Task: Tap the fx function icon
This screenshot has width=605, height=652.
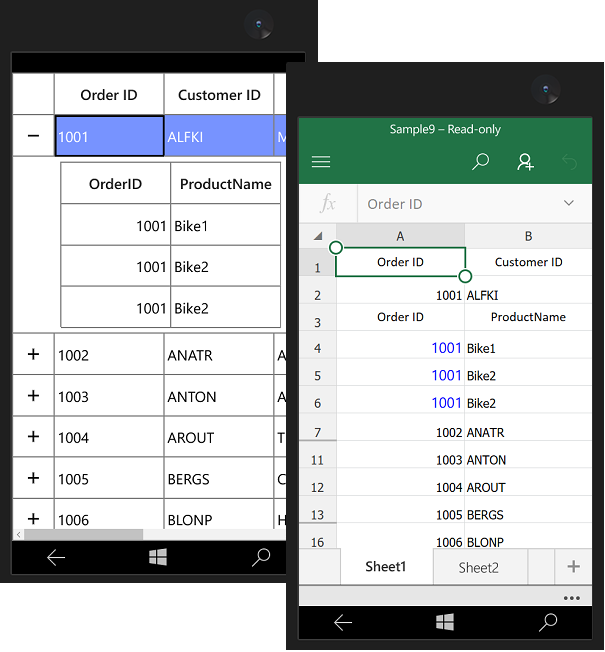Action: [328, 204]
